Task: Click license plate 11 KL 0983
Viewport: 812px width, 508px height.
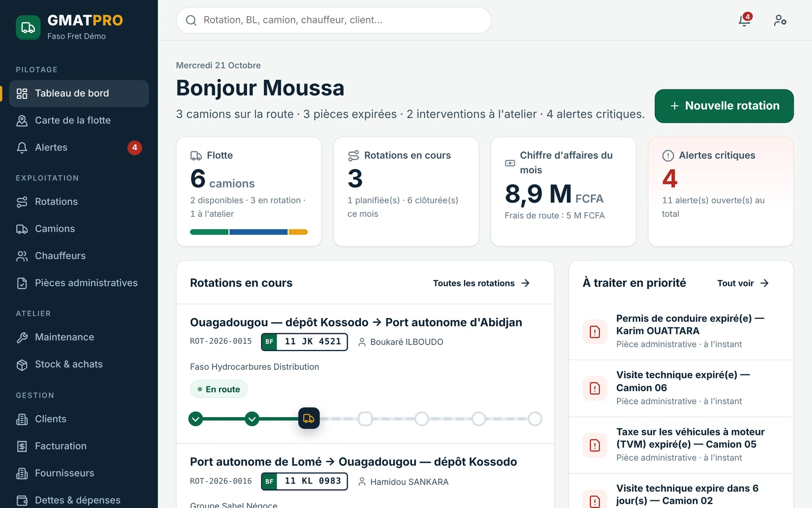Action: (x=304, y=481)
